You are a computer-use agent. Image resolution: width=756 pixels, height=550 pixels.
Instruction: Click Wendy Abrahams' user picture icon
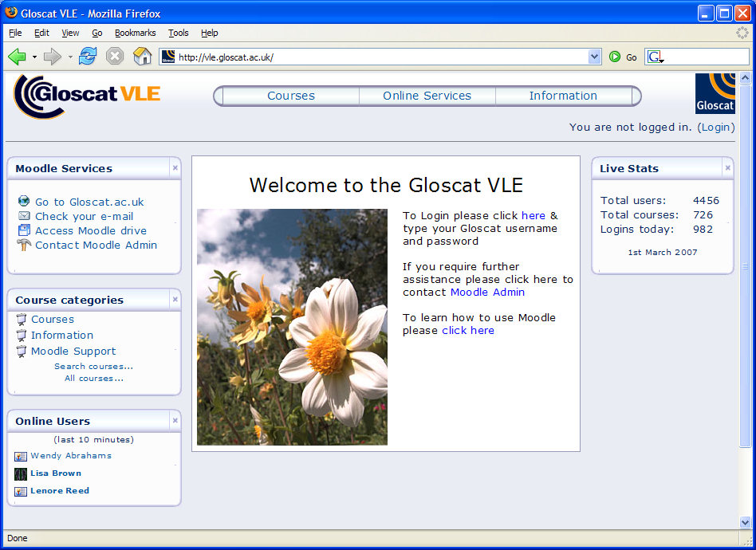click(x=20, y=456)
